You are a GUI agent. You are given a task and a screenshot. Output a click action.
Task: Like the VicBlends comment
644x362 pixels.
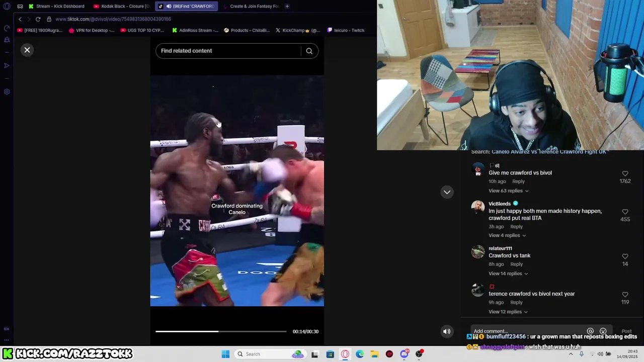pyautogui.click(x=625, y=212)
